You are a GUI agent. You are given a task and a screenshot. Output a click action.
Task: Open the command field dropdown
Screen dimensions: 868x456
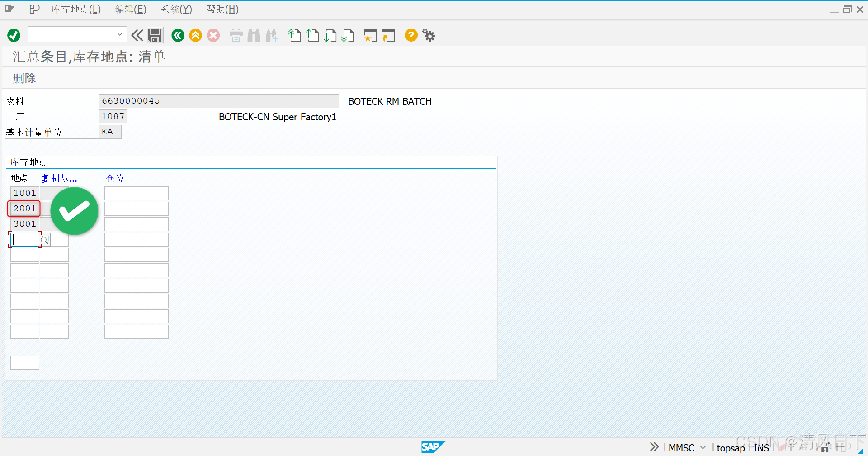[x=119, y=34]
